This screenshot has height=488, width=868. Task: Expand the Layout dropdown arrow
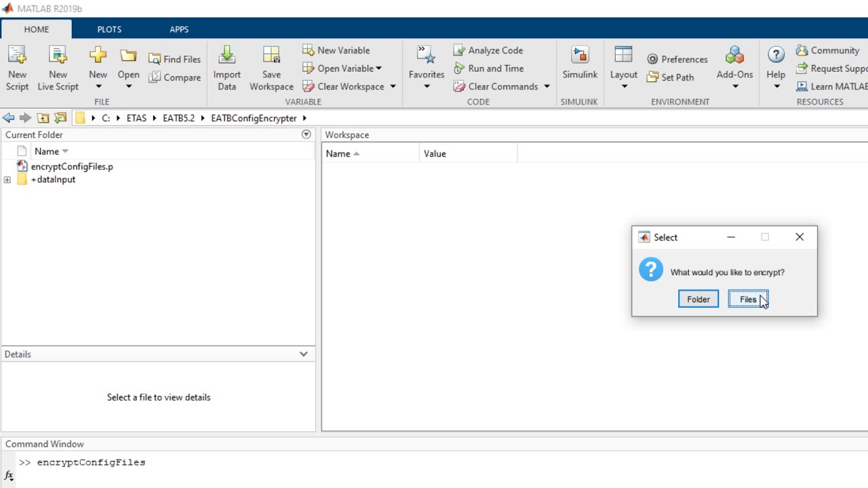point(624,87)
